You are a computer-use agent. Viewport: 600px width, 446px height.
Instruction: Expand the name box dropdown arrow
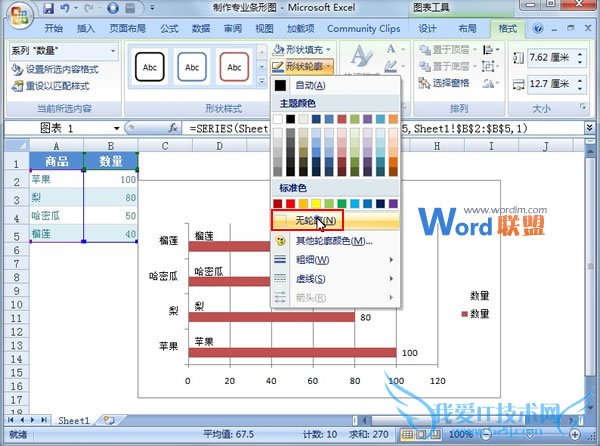pos(117,129)
